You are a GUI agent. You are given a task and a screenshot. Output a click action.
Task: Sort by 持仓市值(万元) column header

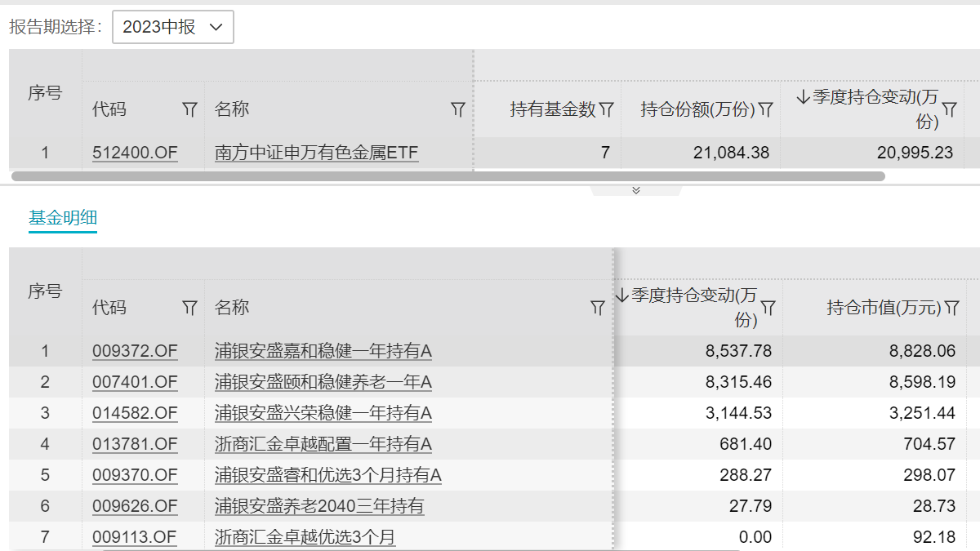tap(884, 308)
